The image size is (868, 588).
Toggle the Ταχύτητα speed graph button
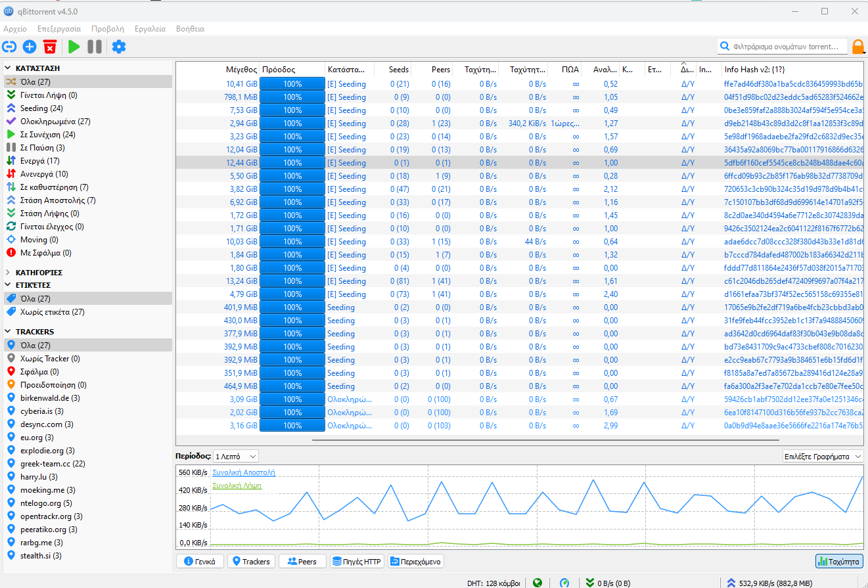coord(839,561)
